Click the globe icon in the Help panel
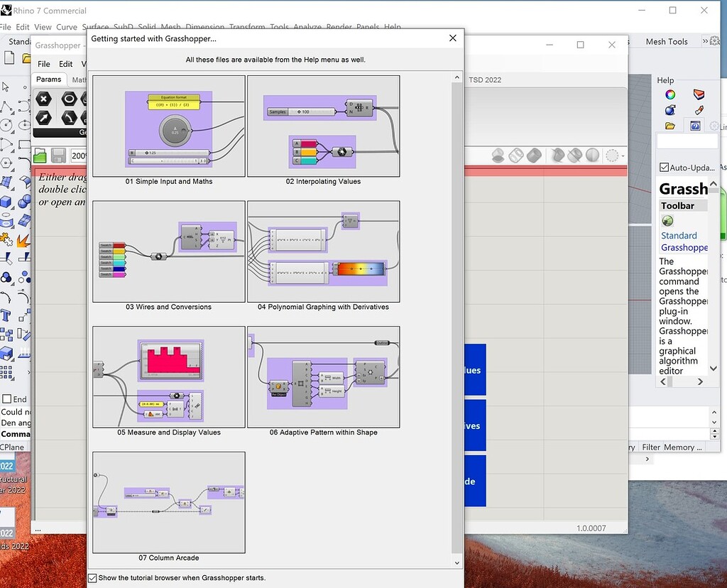Image resolution: width=727 pixels, height=588 pixels. pos(670,109)
